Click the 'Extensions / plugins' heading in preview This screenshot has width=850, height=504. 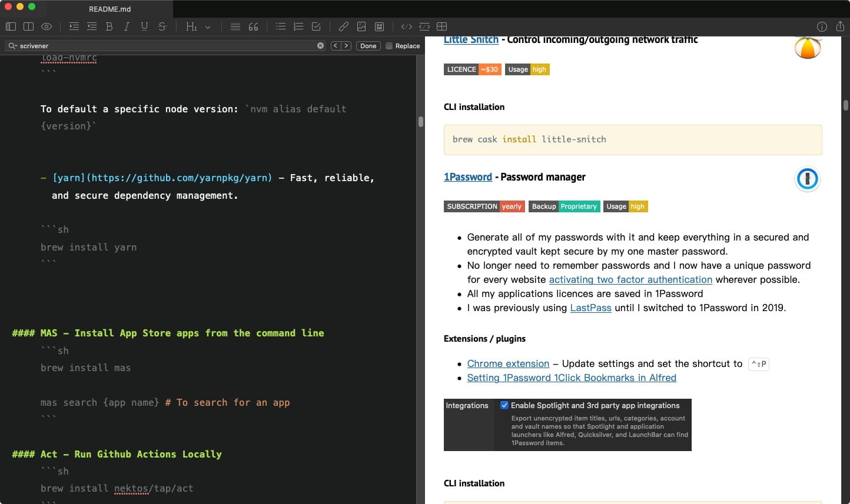484,339
